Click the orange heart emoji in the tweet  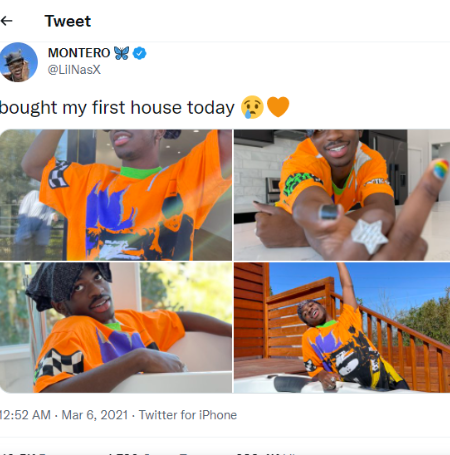(x=278, y=107)
